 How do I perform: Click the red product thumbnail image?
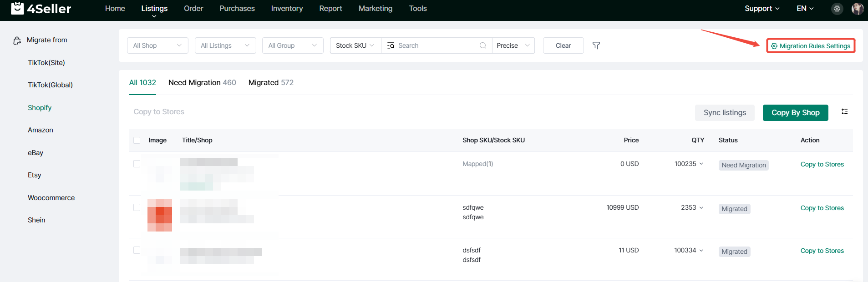tap(160, 215)
